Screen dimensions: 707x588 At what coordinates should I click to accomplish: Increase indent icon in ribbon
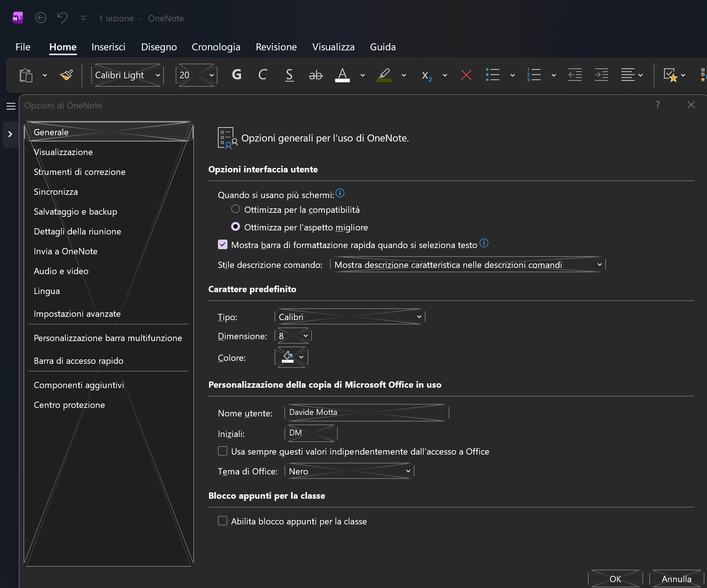tap(602, 75)
